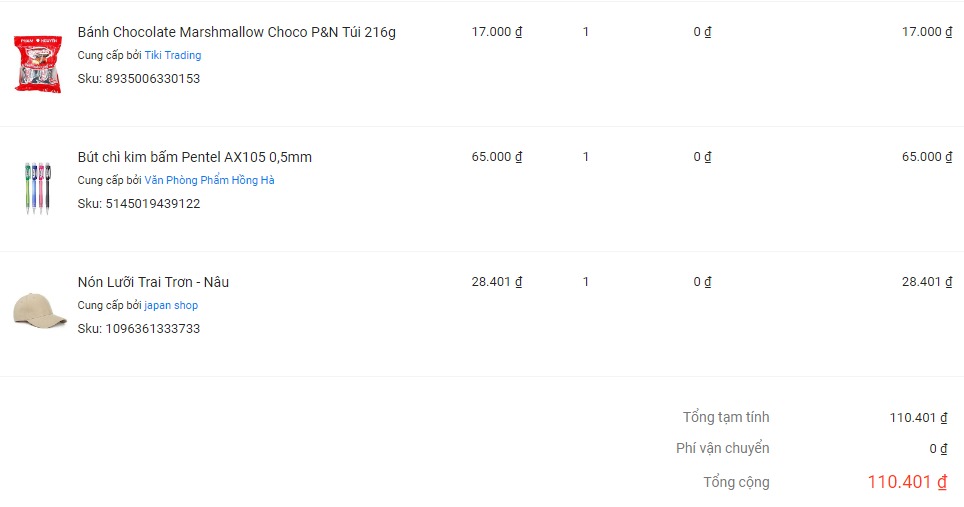Click the quantity in the Pentel pencil row
964x507 pixels.
[x=586, y=157]
